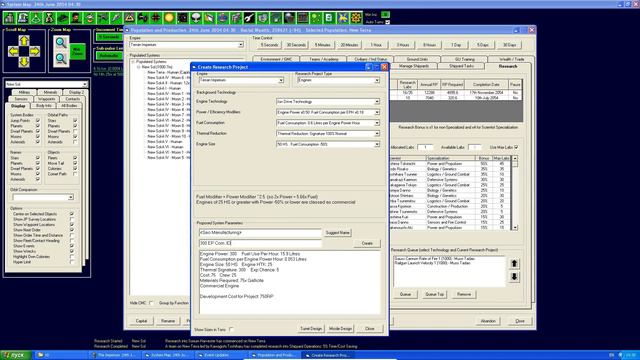The width and height of the screenshot is (640, 360).
Task: Click the Scroll Map up arrow
Action: 24,41
